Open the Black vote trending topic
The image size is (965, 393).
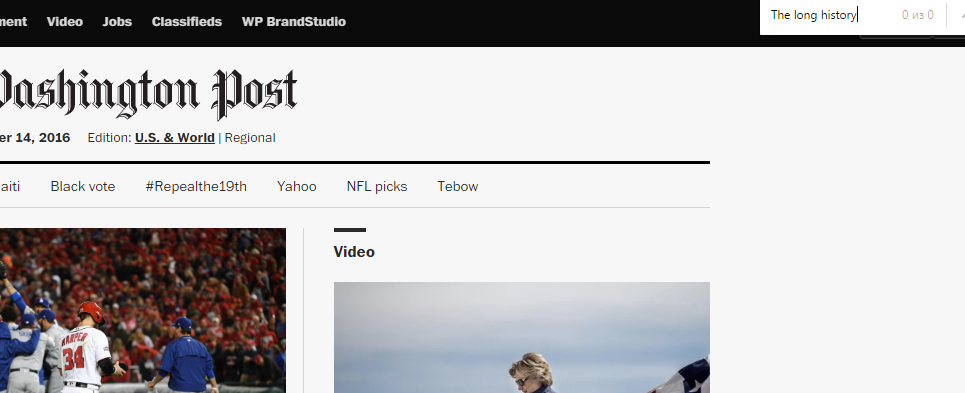coord(82,186)
